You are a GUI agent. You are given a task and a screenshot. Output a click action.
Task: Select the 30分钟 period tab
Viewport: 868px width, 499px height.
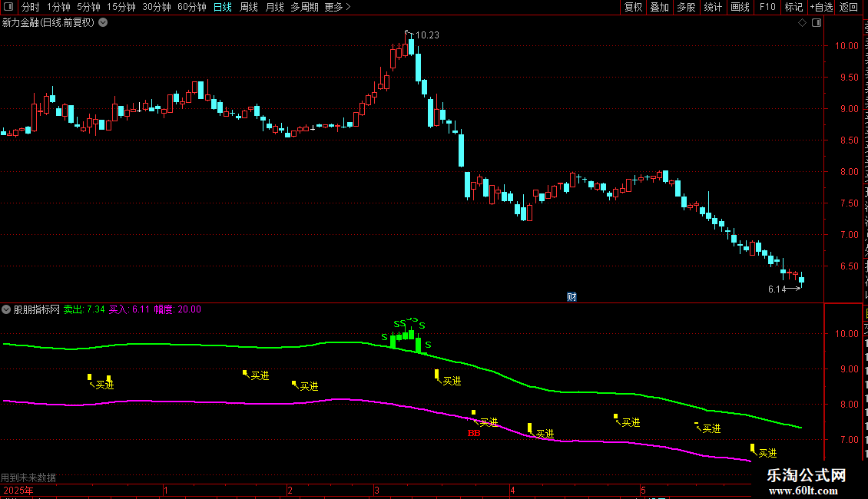click(x=157, y=7)
